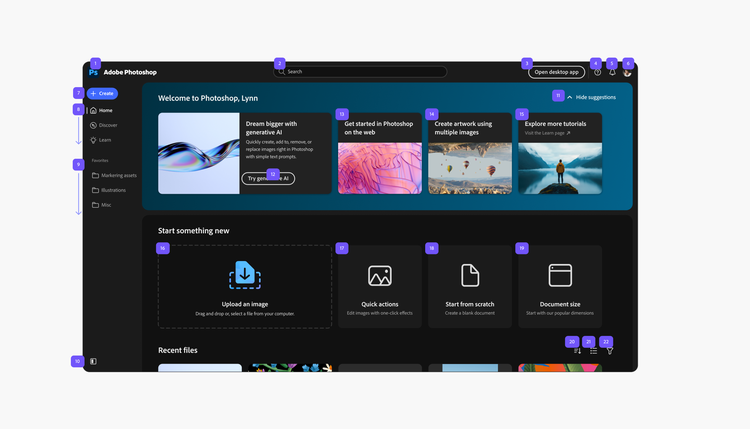Click the Ps Photoshop logo
This screenshot has height=429, width=750.
[93, 72]
